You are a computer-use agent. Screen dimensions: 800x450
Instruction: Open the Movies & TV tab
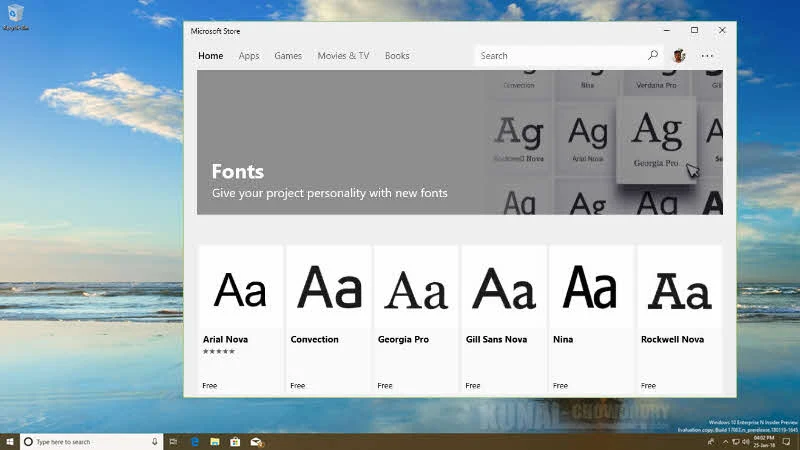click(343, 56)
